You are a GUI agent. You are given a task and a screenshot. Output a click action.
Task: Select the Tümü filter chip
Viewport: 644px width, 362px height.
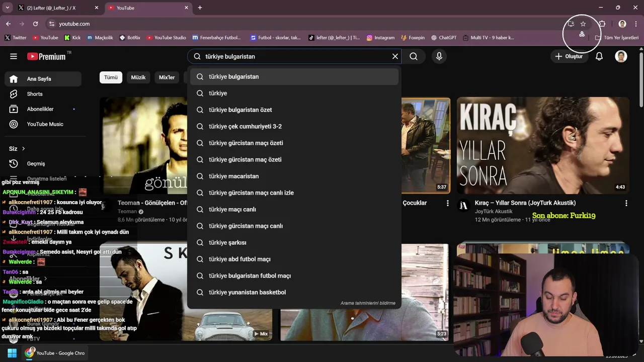click(x=111, y=77)
